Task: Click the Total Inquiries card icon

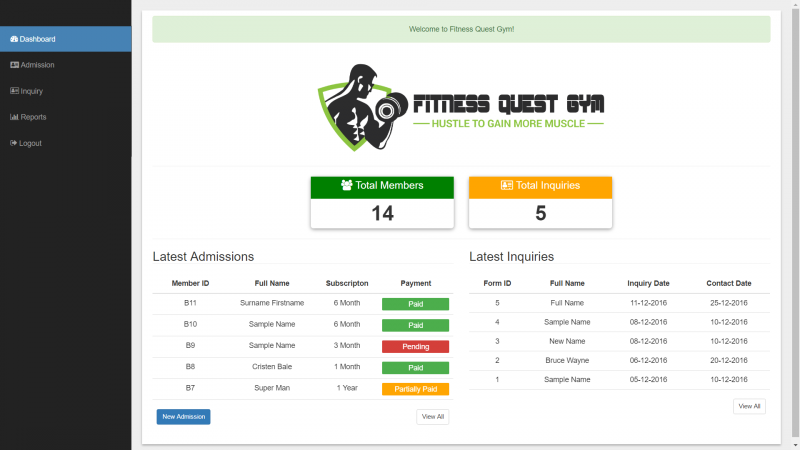Action: click(x=506, y=186)
